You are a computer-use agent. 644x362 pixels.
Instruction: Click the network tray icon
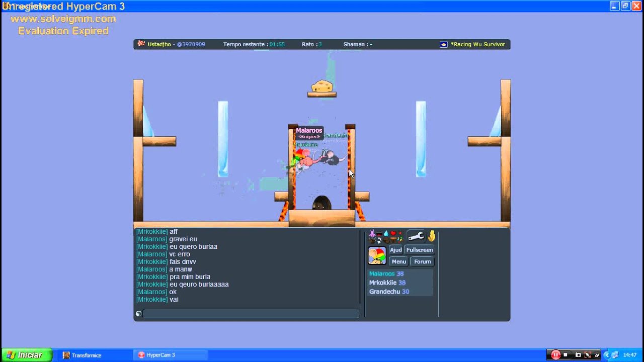coord(616,355)
